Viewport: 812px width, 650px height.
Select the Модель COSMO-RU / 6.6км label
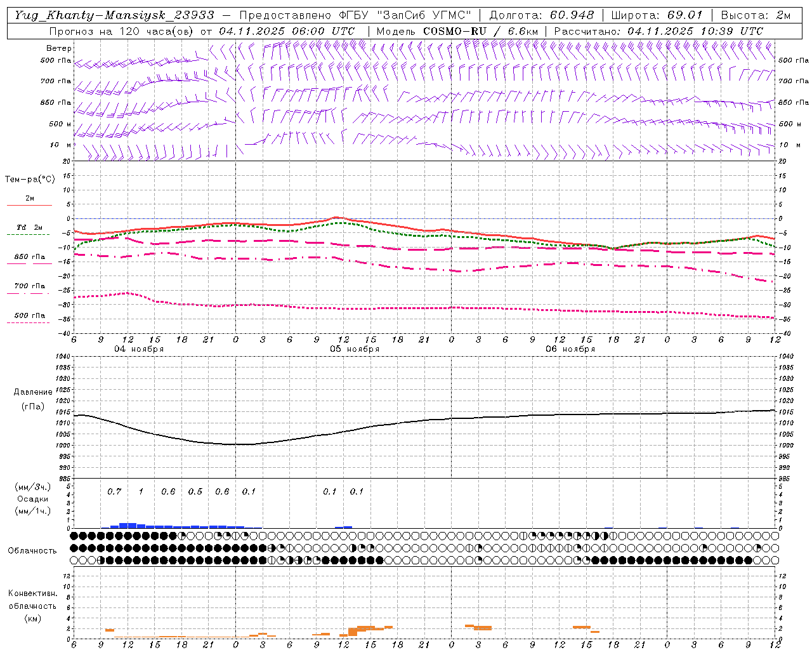pos(456,31)
